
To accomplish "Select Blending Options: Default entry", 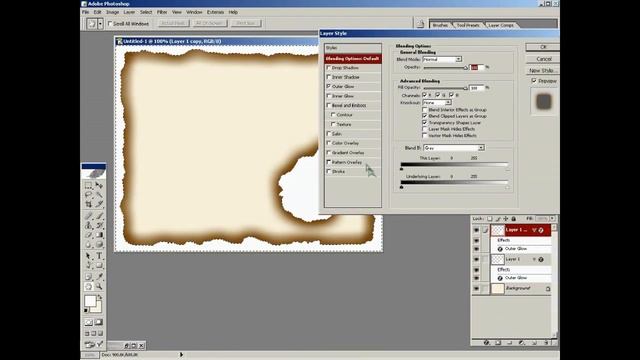I will (x=353, y=58).
